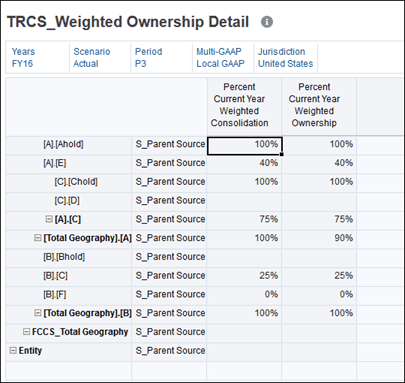Screen dimensions: 405x383
Task: Select the FCCS_Total Geography row label
Action: click(80, 332)
